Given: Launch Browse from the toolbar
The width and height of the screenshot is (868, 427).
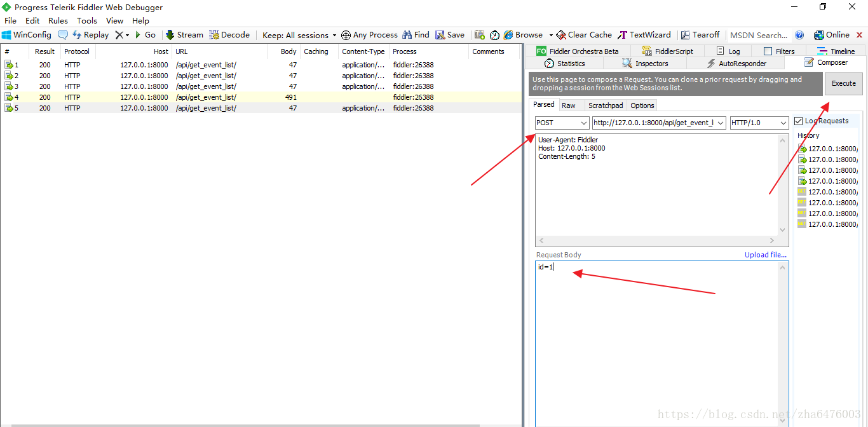Looking at the screenshot, I should click(523, 35).
